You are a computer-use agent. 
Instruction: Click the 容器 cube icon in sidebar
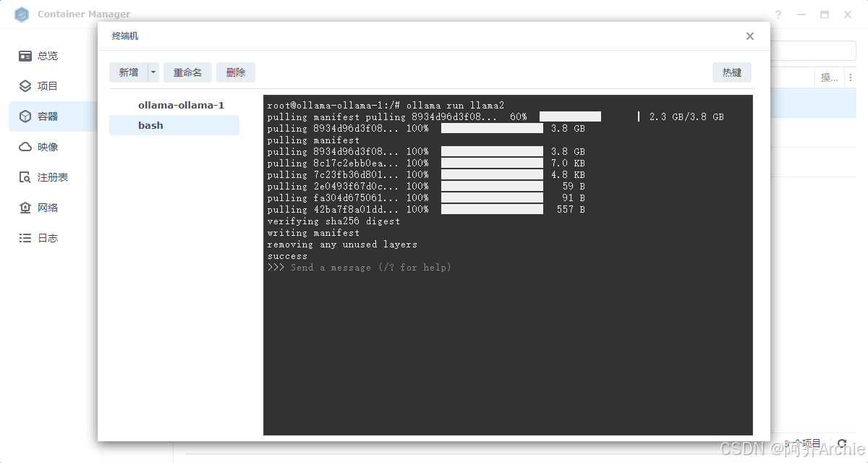[25, 116]
